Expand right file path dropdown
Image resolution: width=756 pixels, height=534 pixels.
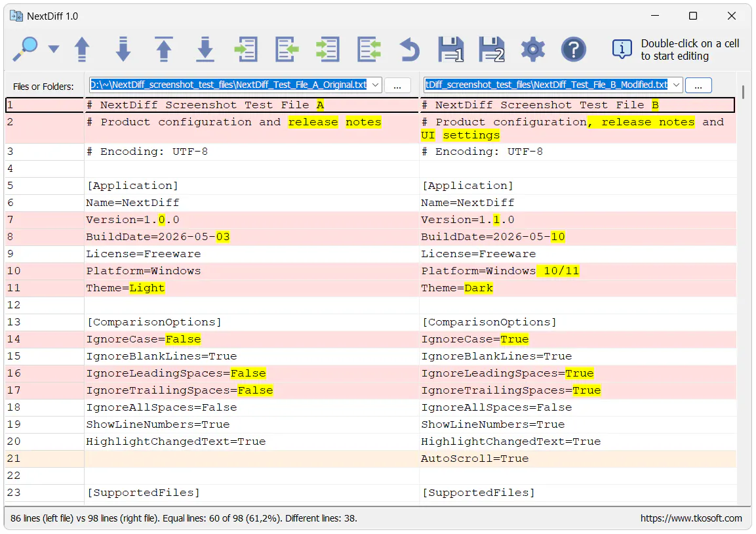point(676,85)
